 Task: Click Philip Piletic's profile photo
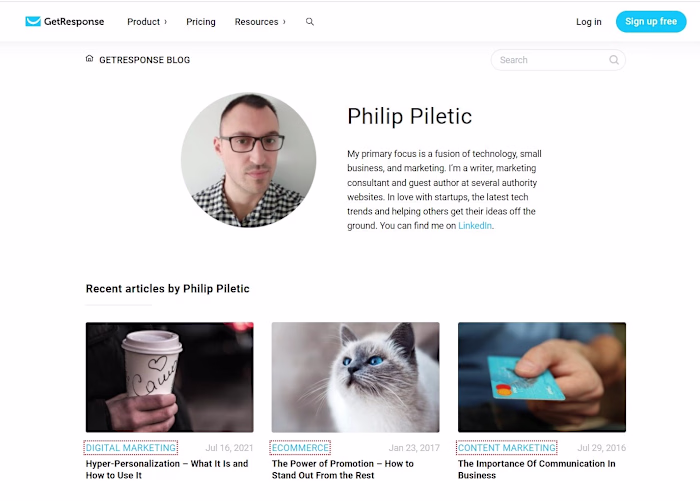click(249, 159)
